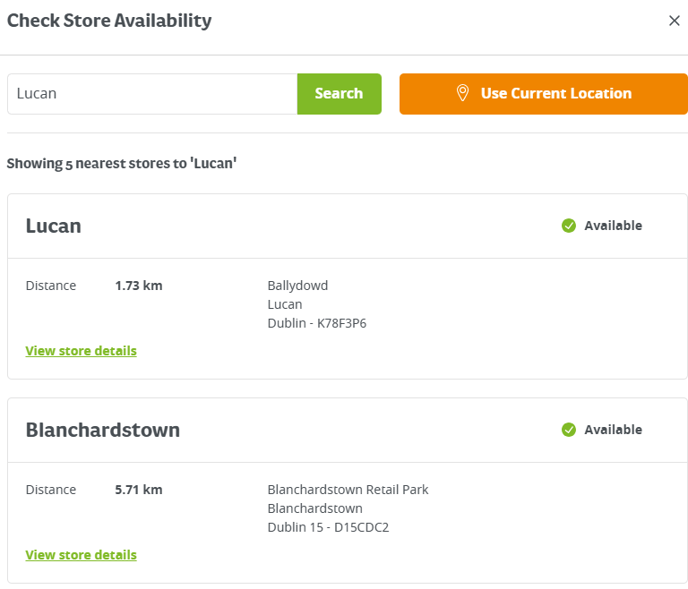Click the Ballydowd address line

298,286
